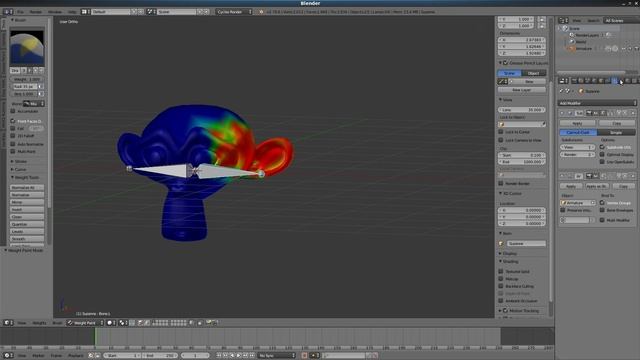Image resolution: width=640 pixels, height=360 pixels.
Task: Collapse the Subsurf modifier panel arrow
Action: [x=562, y=113]
